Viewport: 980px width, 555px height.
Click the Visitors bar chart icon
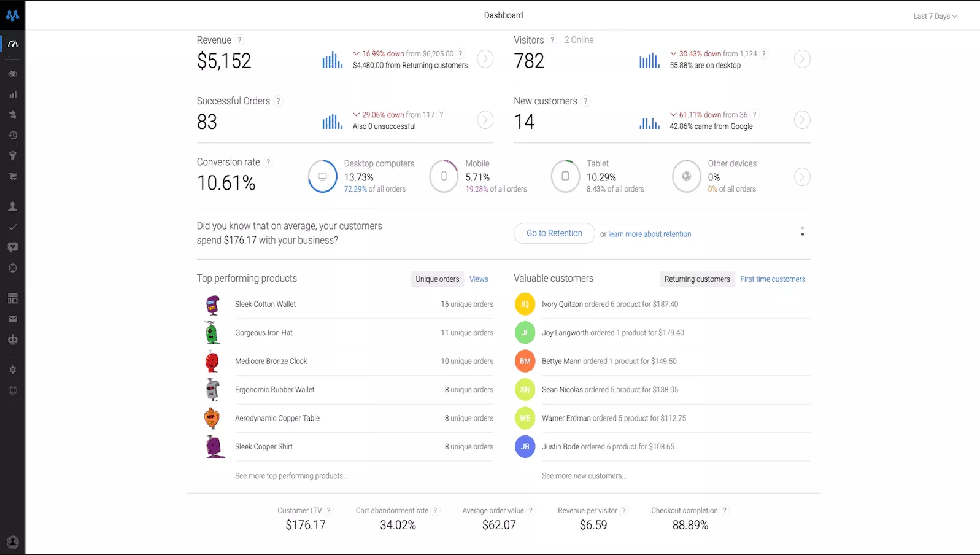[x=649, y=60]
